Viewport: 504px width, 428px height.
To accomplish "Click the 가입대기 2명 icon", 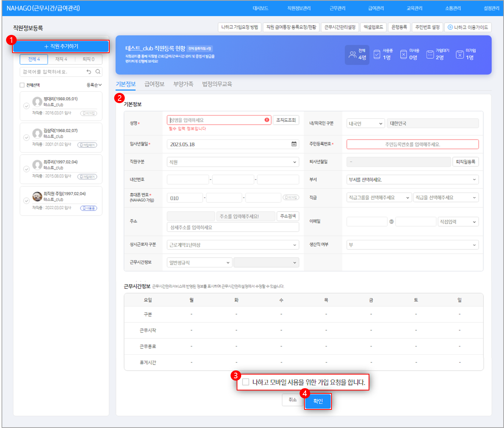I will coord(430,55).
